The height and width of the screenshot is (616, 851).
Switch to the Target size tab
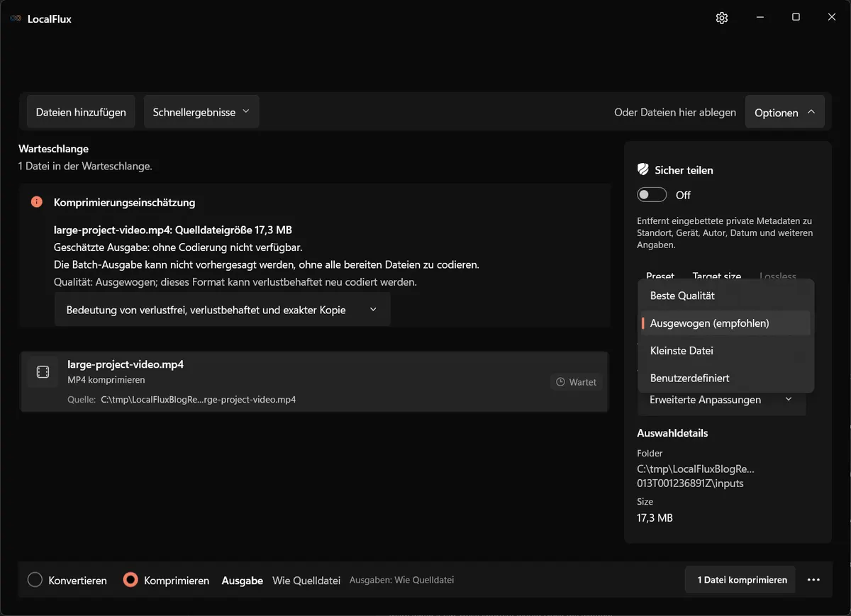tap(717, 276)
